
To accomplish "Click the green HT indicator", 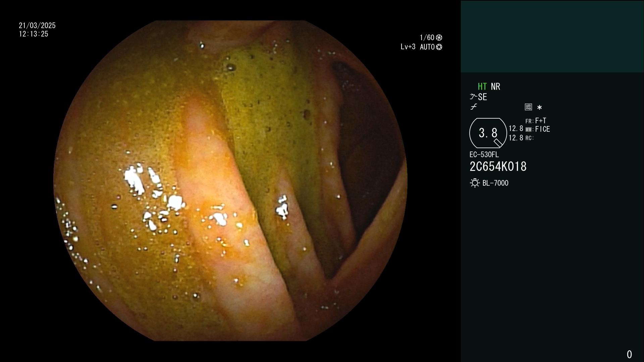I will coord(482,86).
